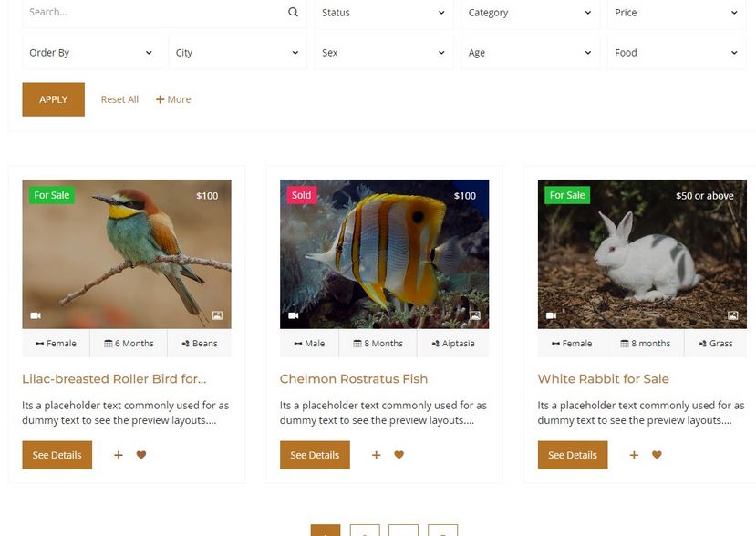This screenshot has width=756, height=536.
Task: Expand more filters with the + More link
Action: click(x=173, y=99)
